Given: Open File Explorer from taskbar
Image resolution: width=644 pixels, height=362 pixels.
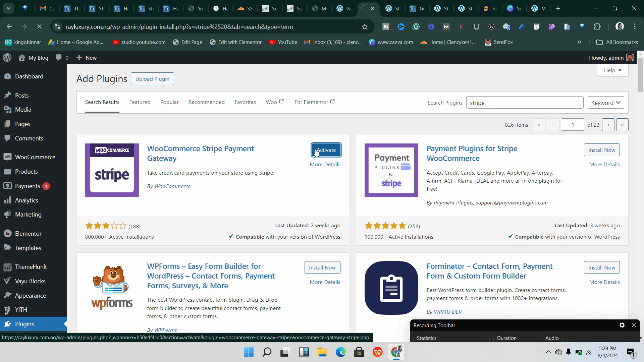Looking at the screenshot, I should tap(322, 352).
